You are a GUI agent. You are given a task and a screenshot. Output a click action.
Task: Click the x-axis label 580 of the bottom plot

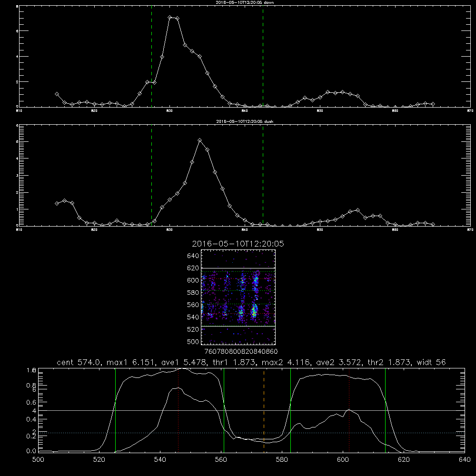(282, 460)
